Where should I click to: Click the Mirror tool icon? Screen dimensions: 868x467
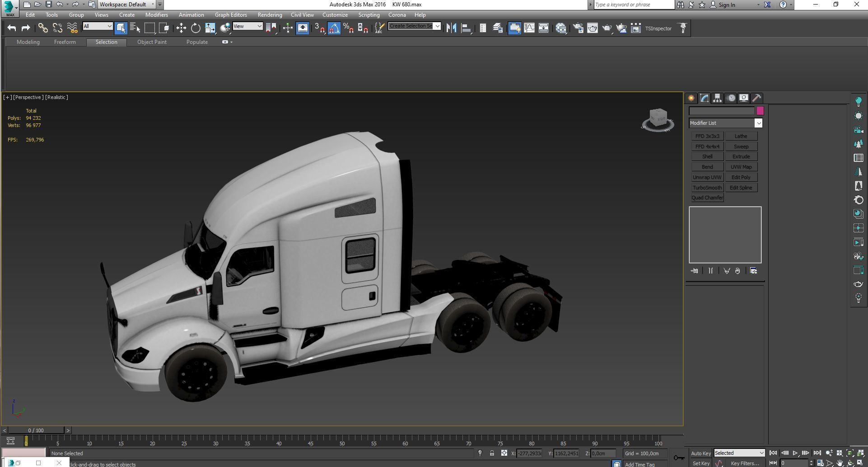(451, 28)
